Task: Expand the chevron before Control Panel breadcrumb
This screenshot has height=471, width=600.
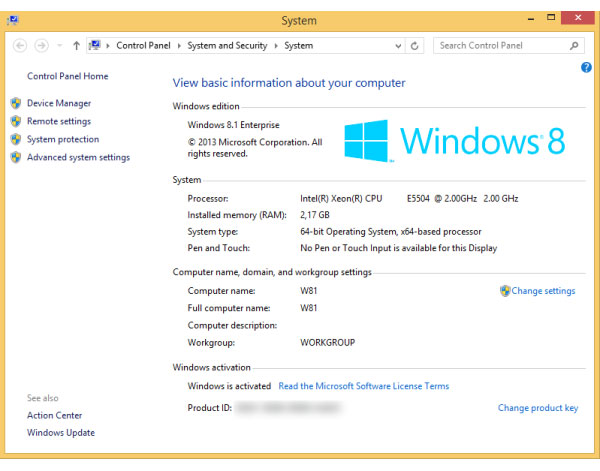Action: (x=108, y=46)
